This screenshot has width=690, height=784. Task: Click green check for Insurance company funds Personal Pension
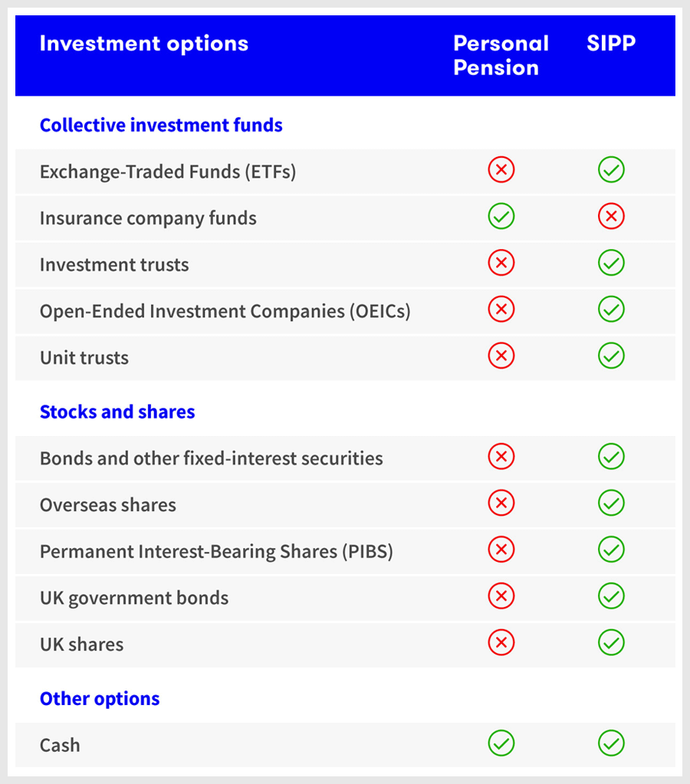(501, 216)
